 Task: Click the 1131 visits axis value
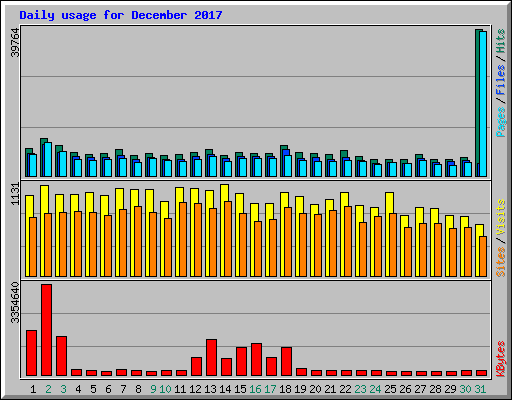click(15, 194)
